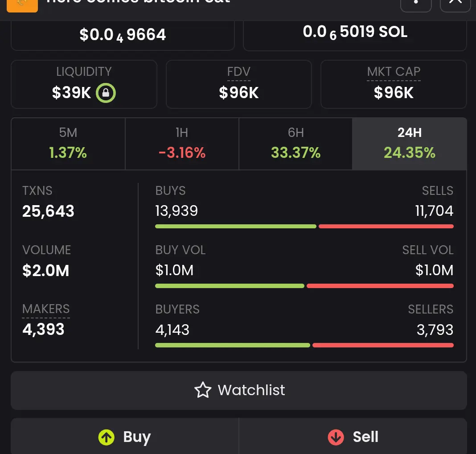Click the SELLERS value 3,793

tap(435, 330)
